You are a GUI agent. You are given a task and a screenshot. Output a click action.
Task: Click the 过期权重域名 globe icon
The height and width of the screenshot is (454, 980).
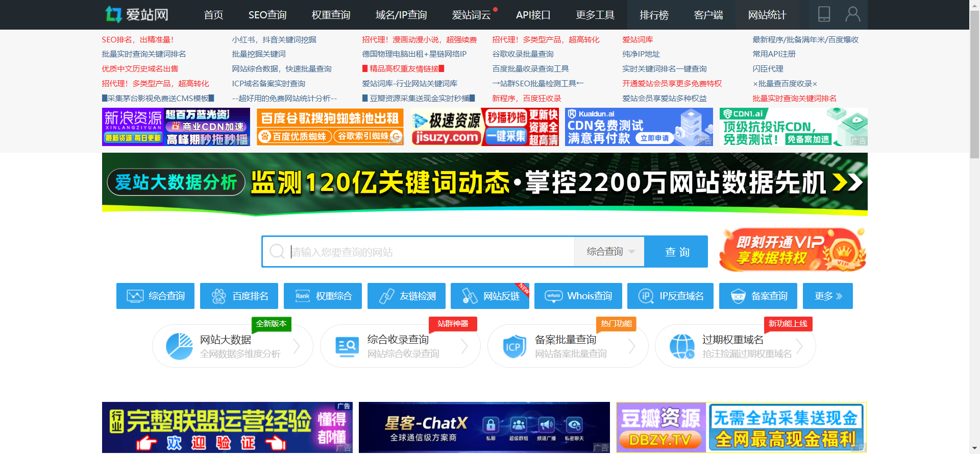pos(682,346)
